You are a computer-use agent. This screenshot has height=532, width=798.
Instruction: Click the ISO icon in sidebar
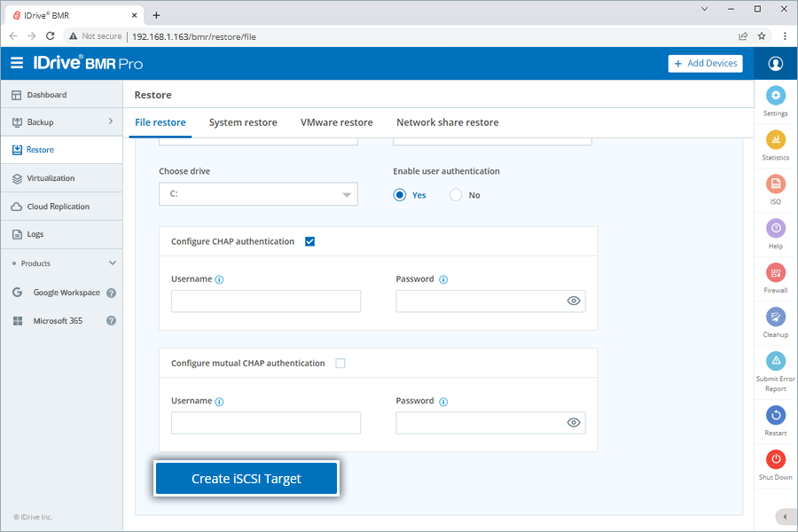(776, 184)
